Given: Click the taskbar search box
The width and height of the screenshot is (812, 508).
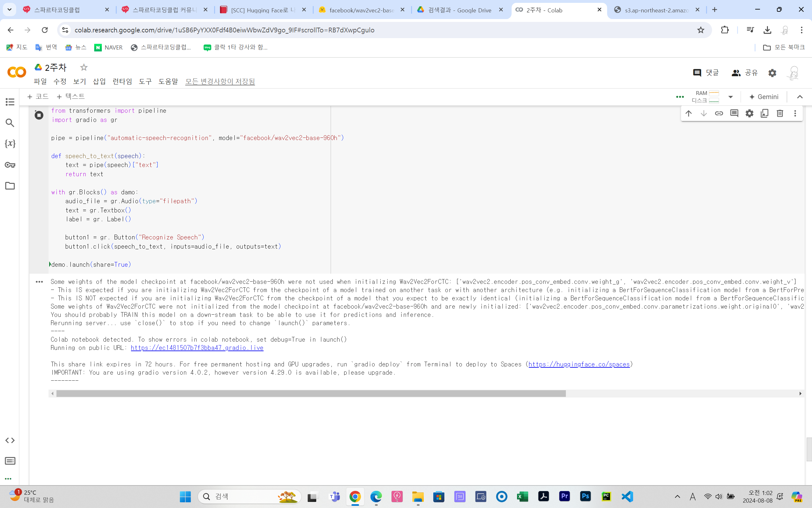Looking at the screenshot, I should 250,497.
